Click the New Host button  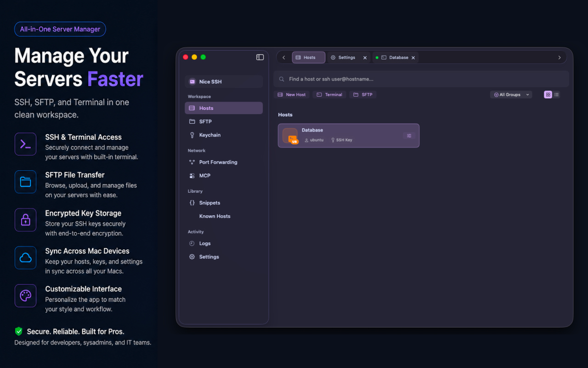[292, 94]
